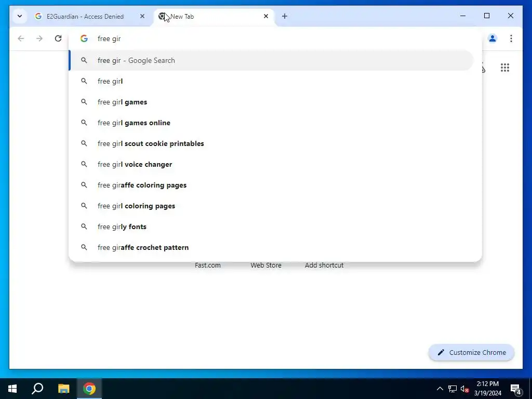Select the New Tab tab
This screenshot has width=532, height=399.
[x=214, y=16]
